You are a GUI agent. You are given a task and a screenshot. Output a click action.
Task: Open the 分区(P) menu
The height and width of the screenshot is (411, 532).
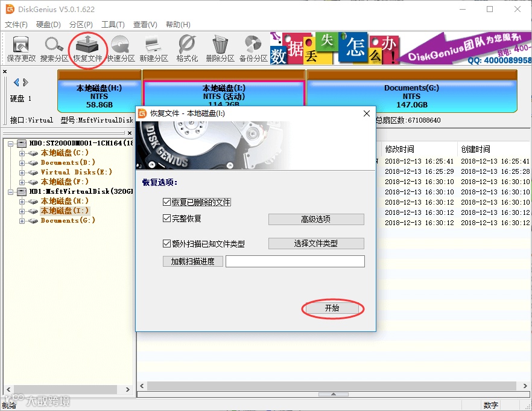[81, 24]
